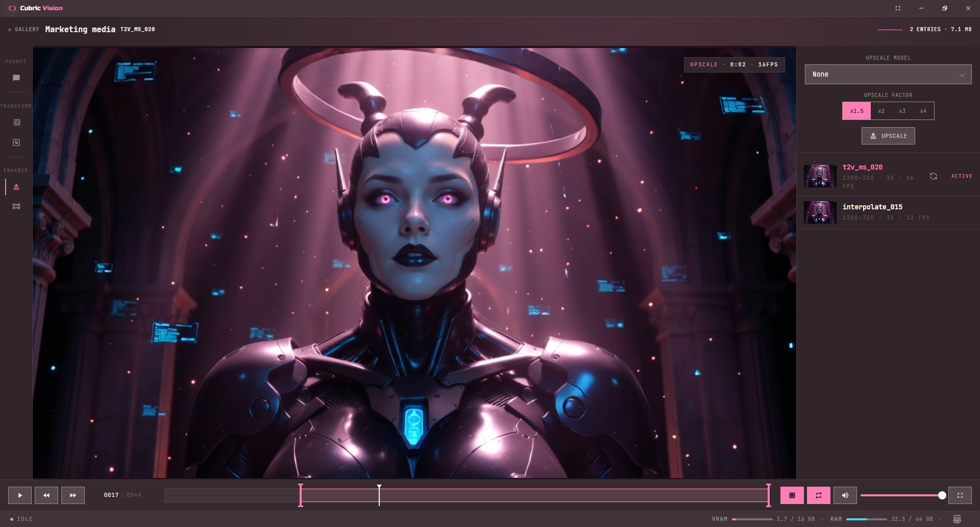The width and height of the screenshot is (980, 527).
Task: Step back one frame with rewind button
Action: [46, 495]
